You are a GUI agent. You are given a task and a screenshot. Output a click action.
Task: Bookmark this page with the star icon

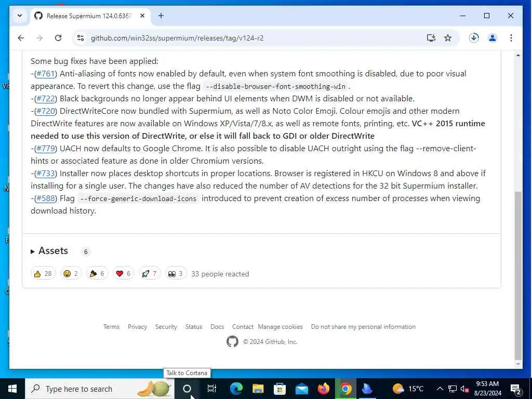[448, 38]
